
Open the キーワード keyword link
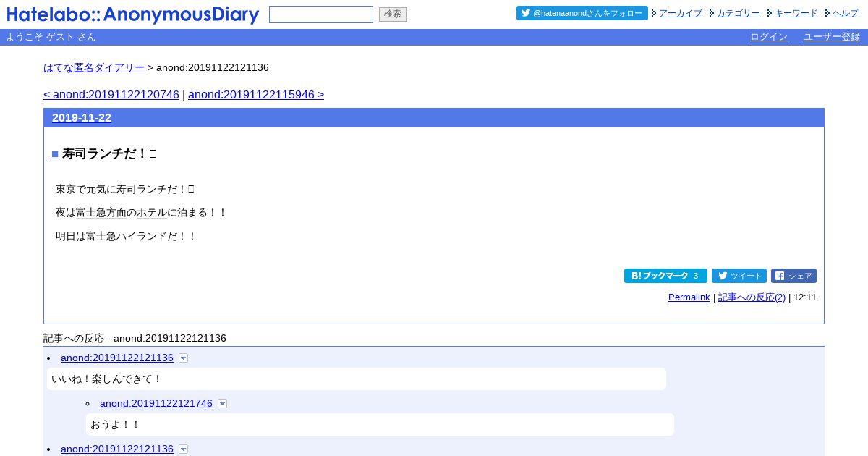796,13
